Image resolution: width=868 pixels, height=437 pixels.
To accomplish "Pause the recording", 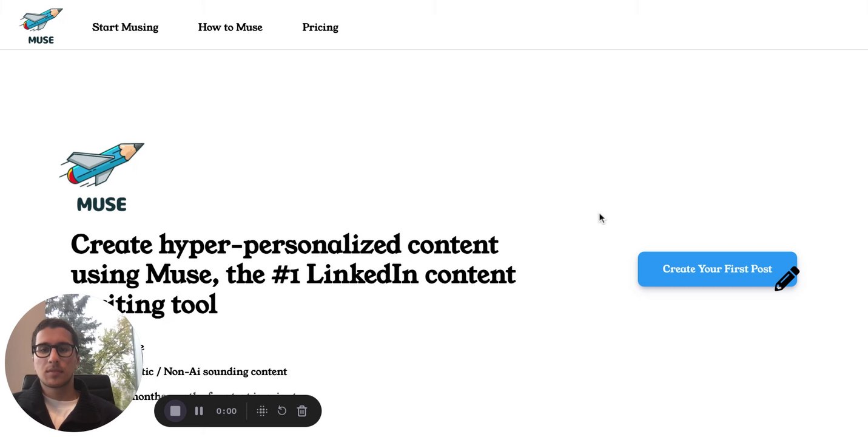I will 199,411.
